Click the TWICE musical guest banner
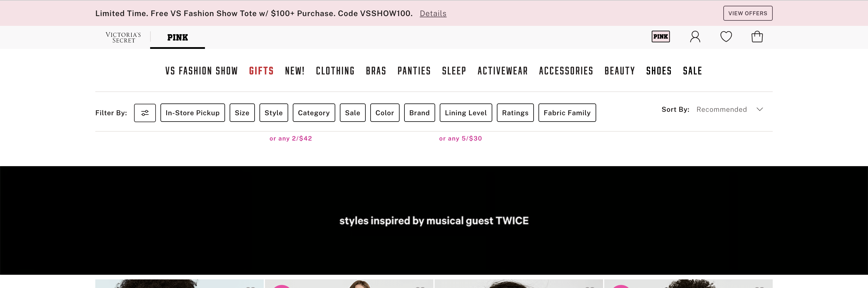This screenshot has width=868, height=288. coord(434,220)
